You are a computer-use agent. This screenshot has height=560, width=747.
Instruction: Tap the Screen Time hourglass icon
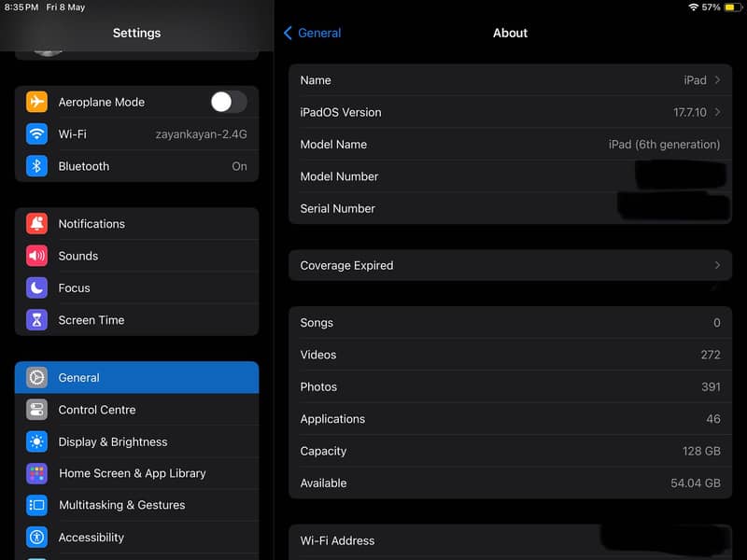coord(36,320)
